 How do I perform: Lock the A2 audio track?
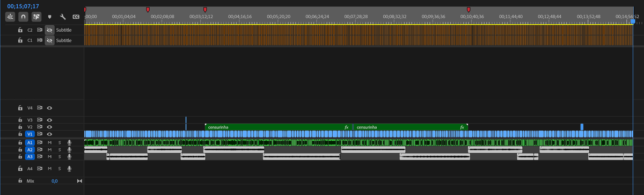(20, 149)
